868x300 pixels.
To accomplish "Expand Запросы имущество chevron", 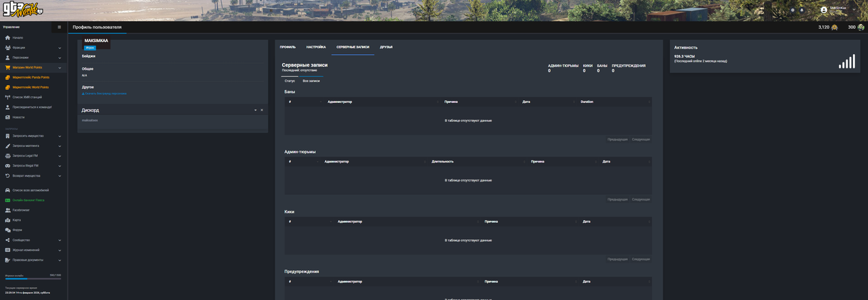I will [x=60, y=136].
